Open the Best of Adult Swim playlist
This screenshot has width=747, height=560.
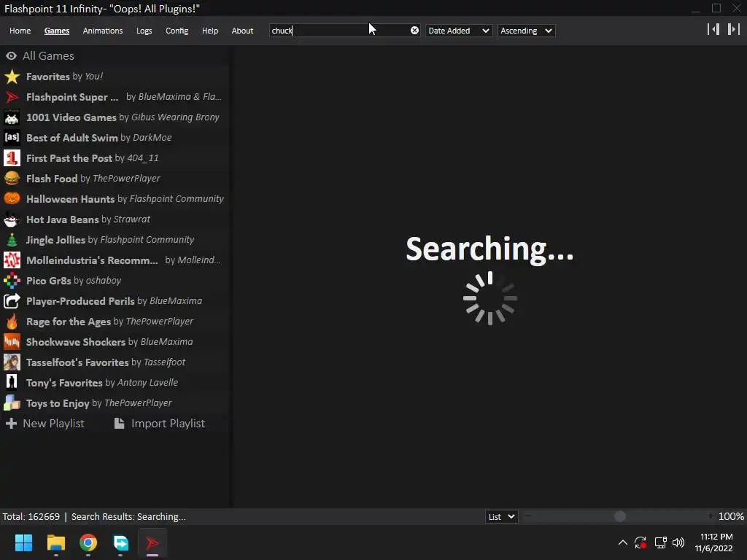115,138
